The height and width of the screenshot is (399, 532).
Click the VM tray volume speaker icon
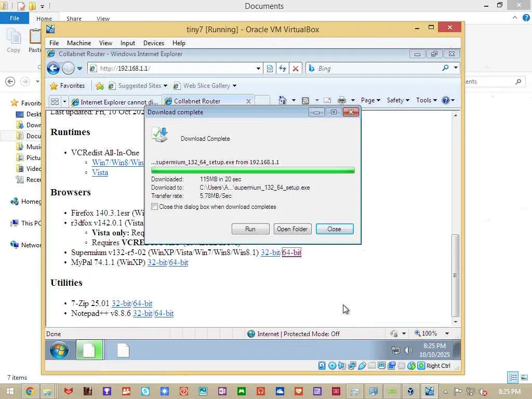[x=408, y=350]
